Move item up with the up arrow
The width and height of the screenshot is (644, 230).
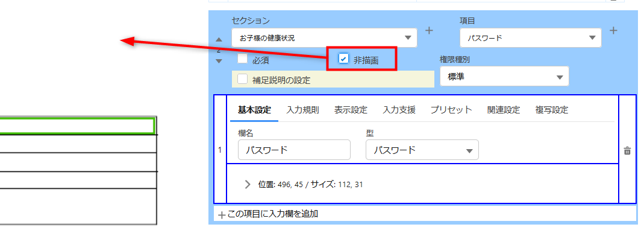pos(219,40)
